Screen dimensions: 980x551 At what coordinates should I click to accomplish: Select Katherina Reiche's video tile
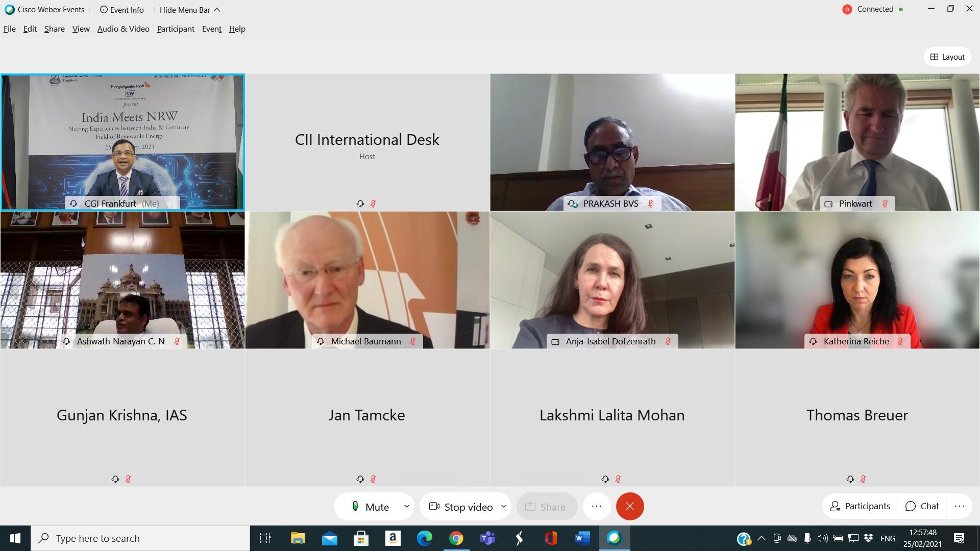click(857, 280)
